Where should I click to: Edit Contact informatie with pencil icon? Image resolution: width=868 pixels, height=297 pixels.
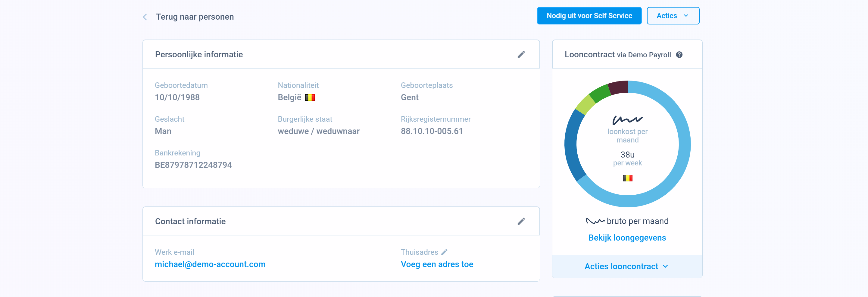521,221
